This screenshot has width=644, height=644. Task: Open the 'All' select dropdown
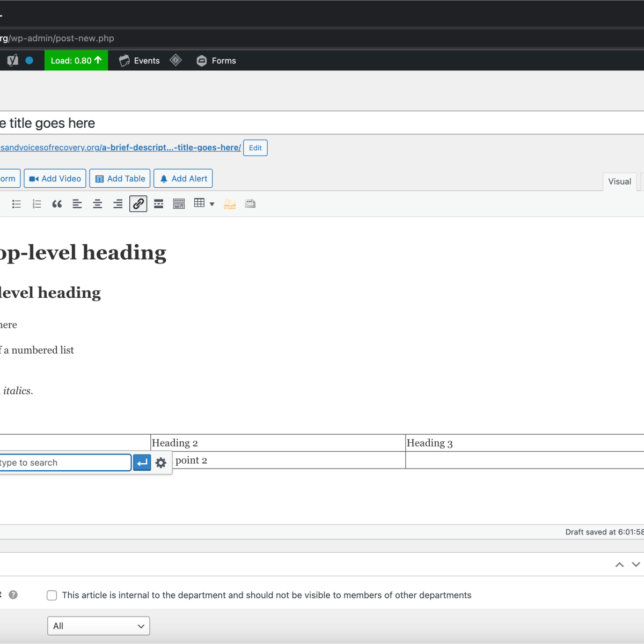pyautogui.click(x=98, y=626)
